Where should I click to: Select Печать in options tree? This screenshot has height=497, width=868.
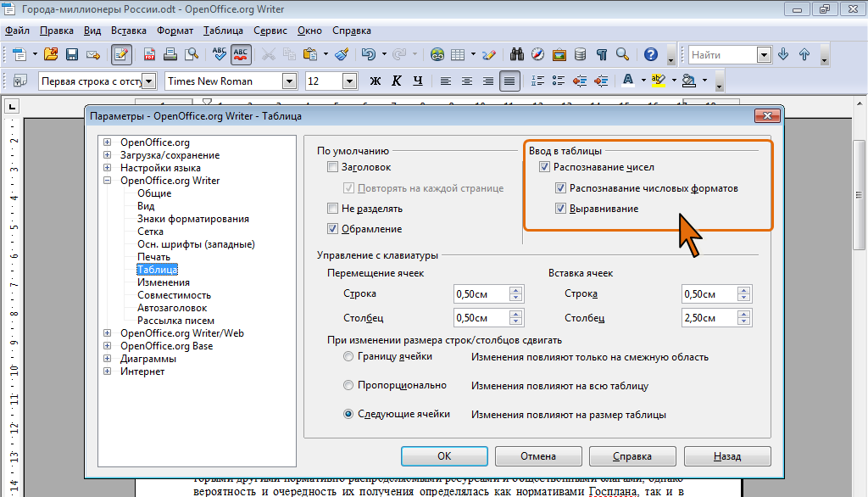[154, 256]
